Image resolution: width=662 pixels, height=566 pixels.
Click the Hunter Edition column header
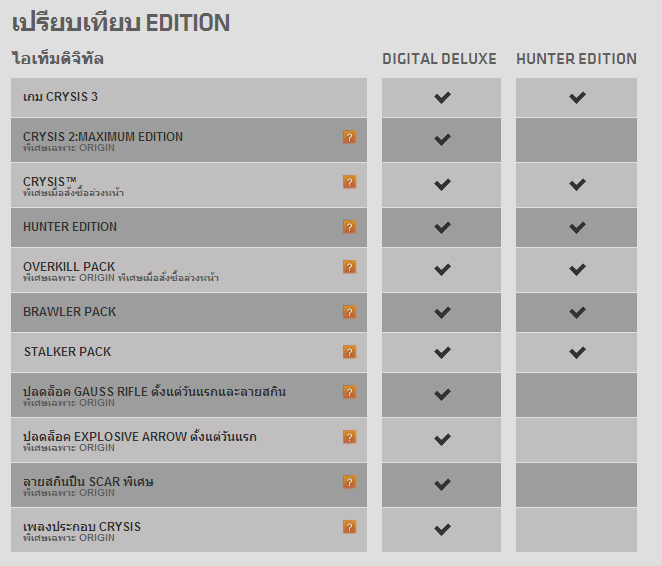point(576,59)
